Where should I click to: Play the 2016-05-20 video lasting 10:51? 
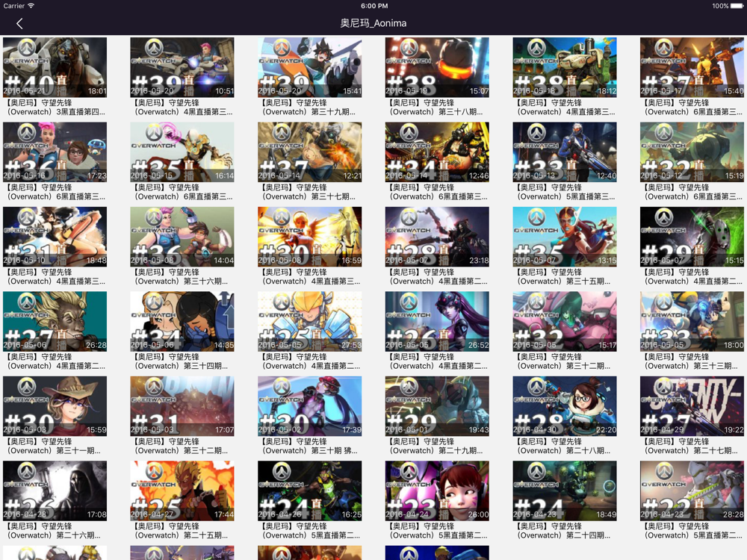coord(182,68)
